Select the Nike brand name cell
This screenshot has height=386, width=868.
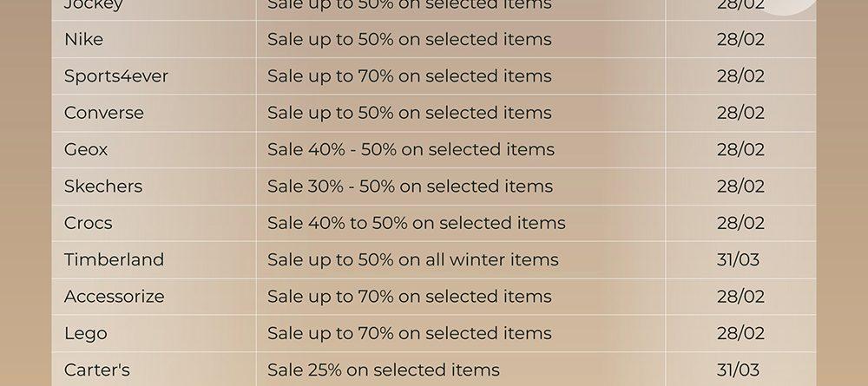click(83, 39)
